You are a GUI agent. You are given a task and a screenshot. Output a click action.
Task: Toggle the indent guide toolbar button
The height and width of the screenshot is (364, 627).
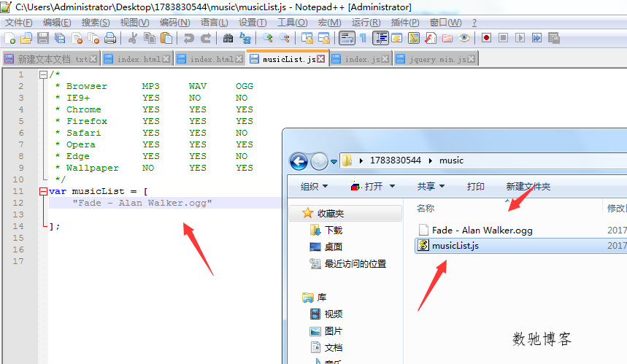click(x=380, y=39)
